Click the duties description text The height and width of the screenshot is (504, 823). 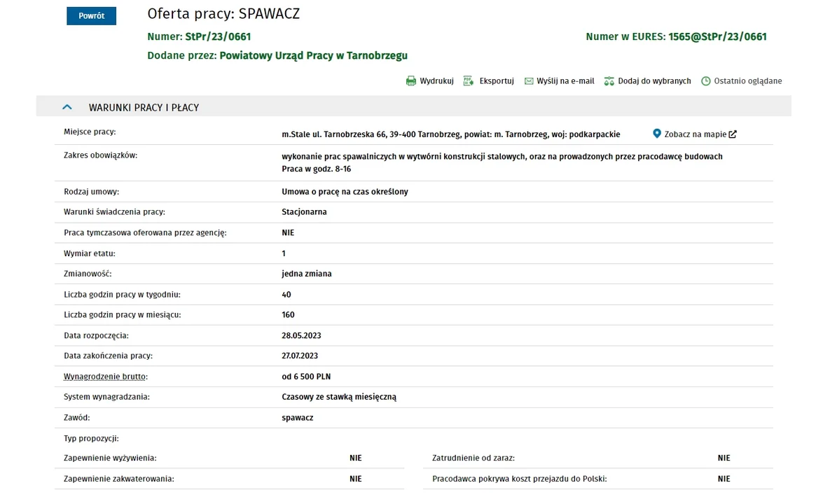pos(502,156)
